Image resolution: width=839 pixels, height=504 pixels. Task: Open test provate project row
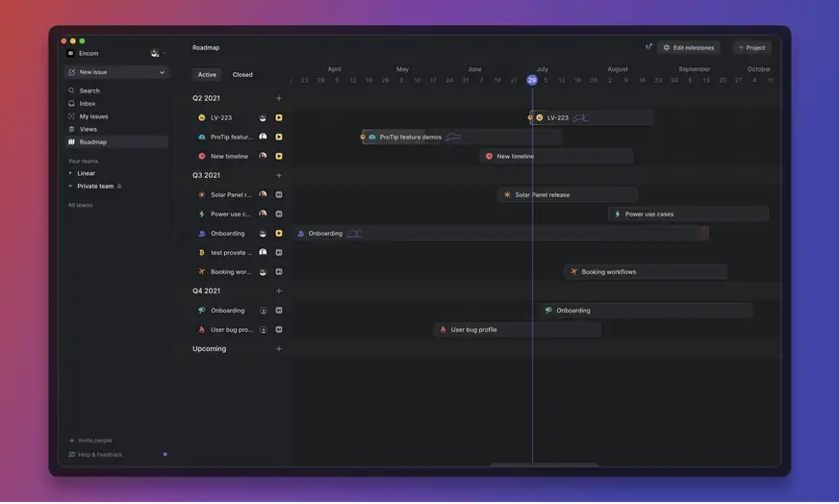point(231,253)
